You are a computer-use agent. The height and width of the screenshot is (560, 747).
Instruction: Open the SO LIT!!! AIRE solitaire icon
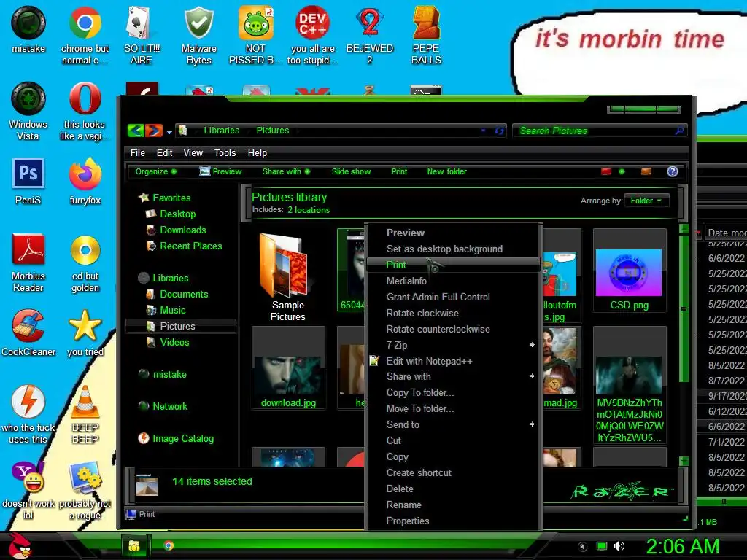[142, 35]
